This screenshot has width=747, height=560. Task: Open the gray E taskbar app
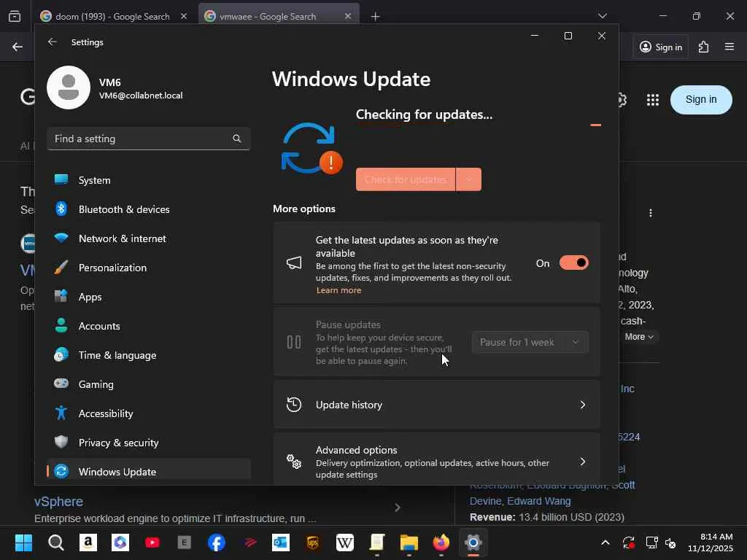click(x=184, y=542)
